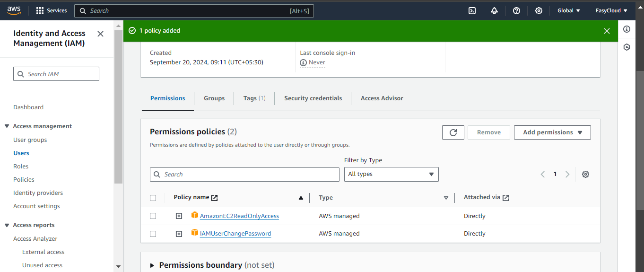This screenshot has height=272, width=644.
Task: Open Identity providers in sidebar
Action: [x=38, y=193]
